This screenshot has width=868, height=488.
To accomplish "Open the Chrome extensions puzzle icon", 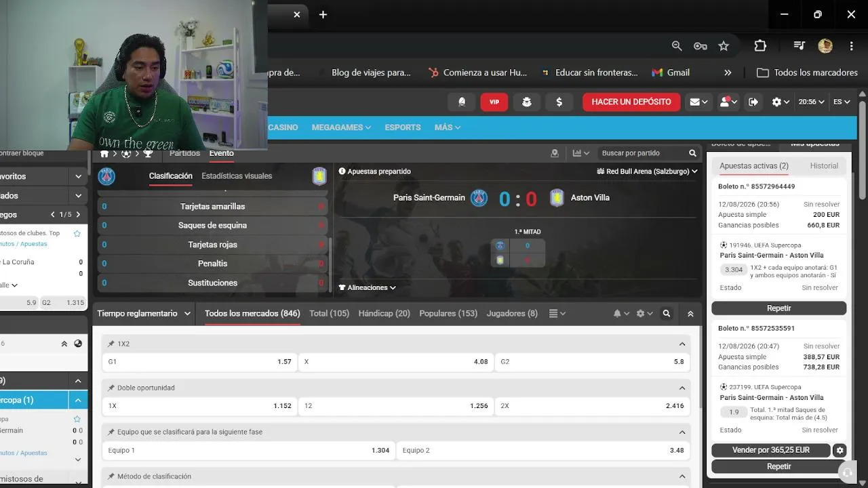I will point(760,45).
